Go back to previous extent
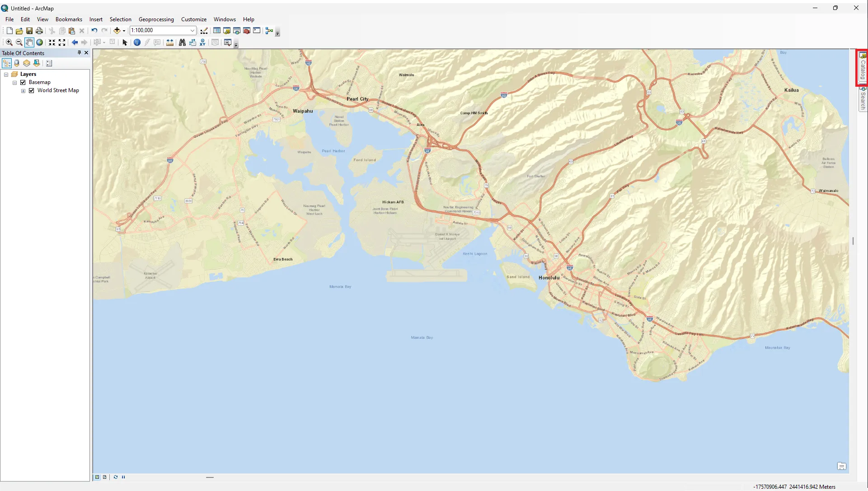This screenshot has width=868, height=491. click(75, 42)
